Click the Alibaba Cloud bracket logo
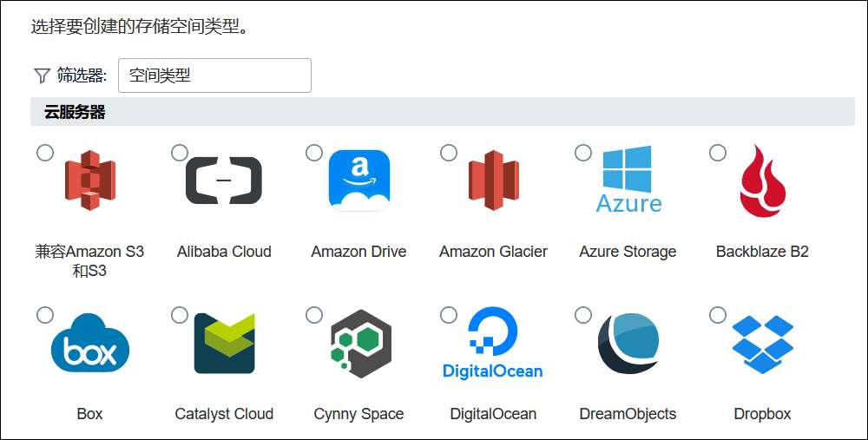This screenshot has height=440, width=868. pyautogui.click(x=224, y=181)
